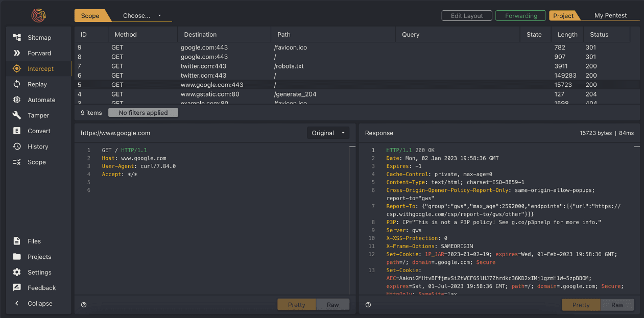Open the Automate chip icon
Viewport: 644px width, 318px height.
17,100
